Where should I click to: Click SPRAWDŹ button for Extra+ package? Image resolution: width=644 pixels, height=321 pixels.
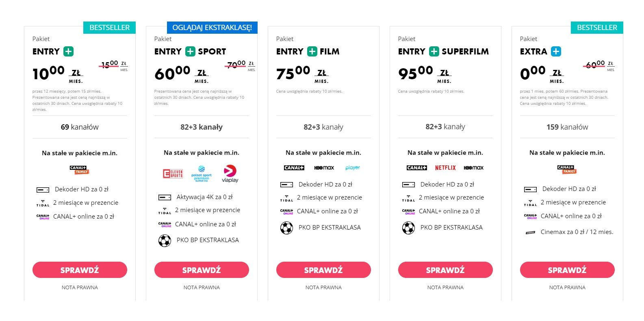(x=567, y=270)
